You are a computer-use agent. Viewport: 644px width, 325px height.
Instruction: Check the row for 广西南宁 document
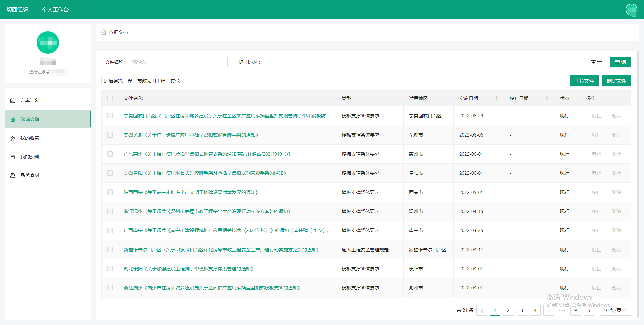click(110, 230)
